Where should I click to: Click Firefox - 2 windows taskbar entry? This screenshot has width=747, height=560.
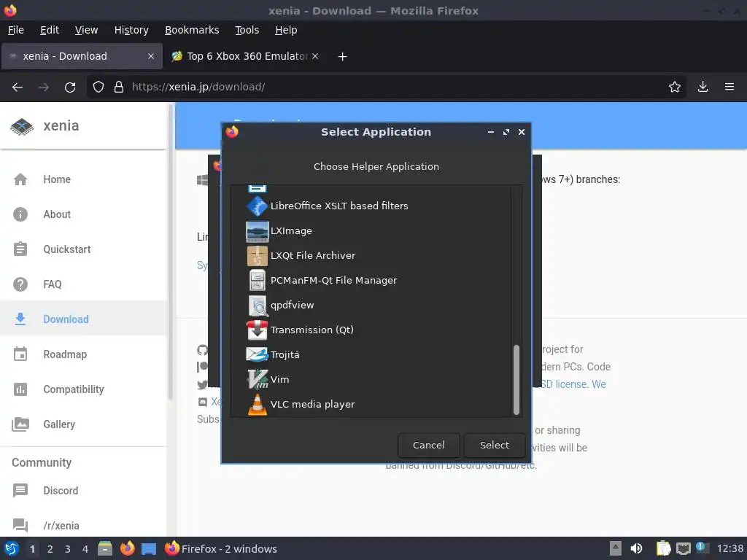point(220,549)
